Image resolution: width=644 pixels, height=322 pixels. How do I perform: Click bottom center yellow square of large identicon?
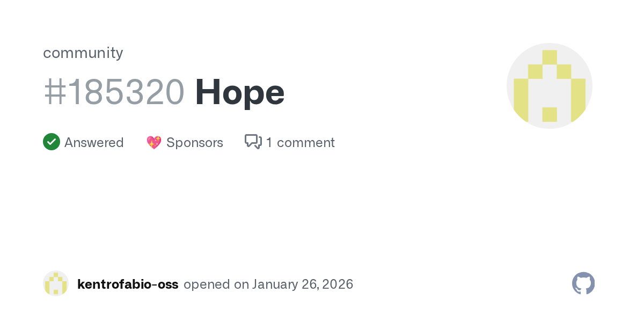coord(549,114)
